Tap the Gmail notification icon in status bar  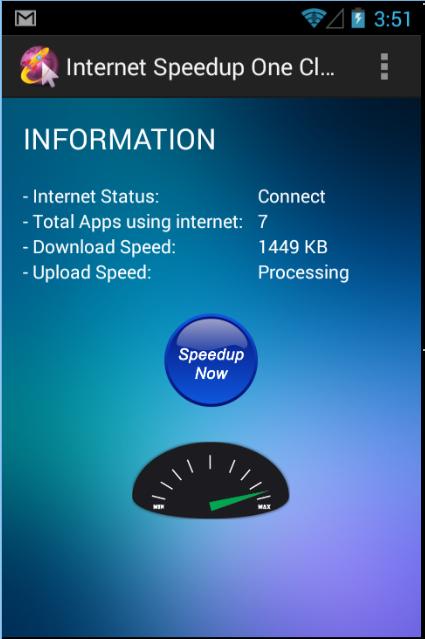tap(25, 18)
